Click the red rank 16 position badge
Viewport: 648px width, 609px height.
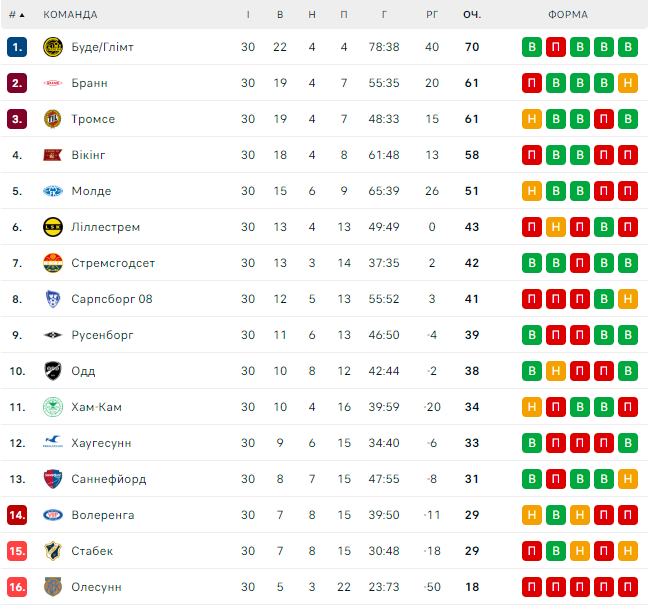(x=17, y=587)
